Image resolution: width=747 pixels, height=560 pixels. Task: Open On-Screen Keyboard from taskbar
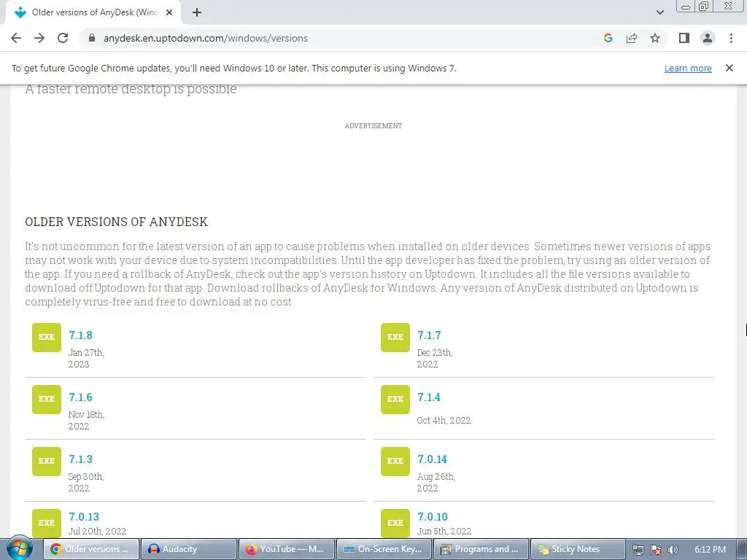(x=384, y=549)
